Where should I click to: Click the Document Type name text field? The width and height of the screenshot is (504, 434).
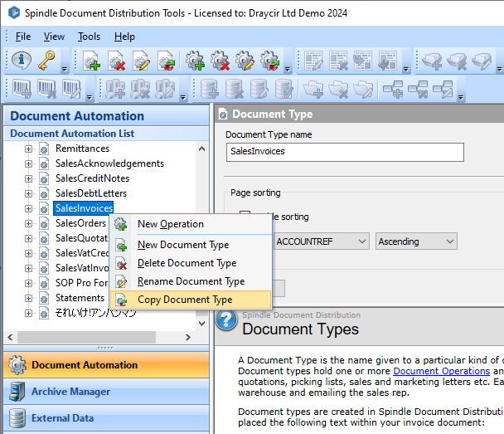click(x=344, y=152)
